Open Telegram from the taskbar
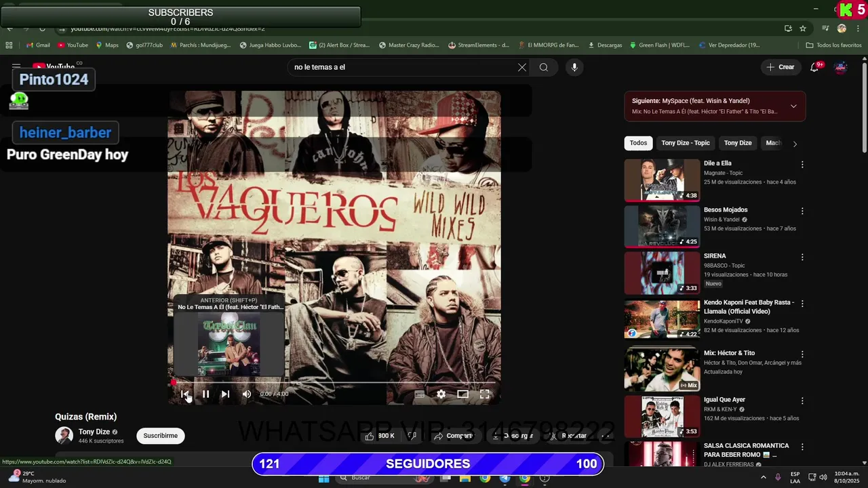868x488 pixels. (x=505, y=478)
